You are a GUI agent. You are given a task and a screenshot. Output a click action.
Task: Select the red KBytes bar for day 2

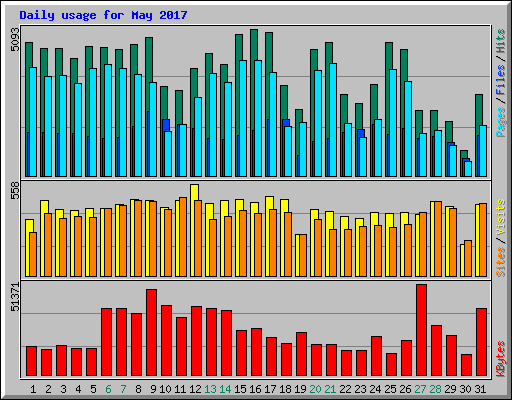pos(46,363)
